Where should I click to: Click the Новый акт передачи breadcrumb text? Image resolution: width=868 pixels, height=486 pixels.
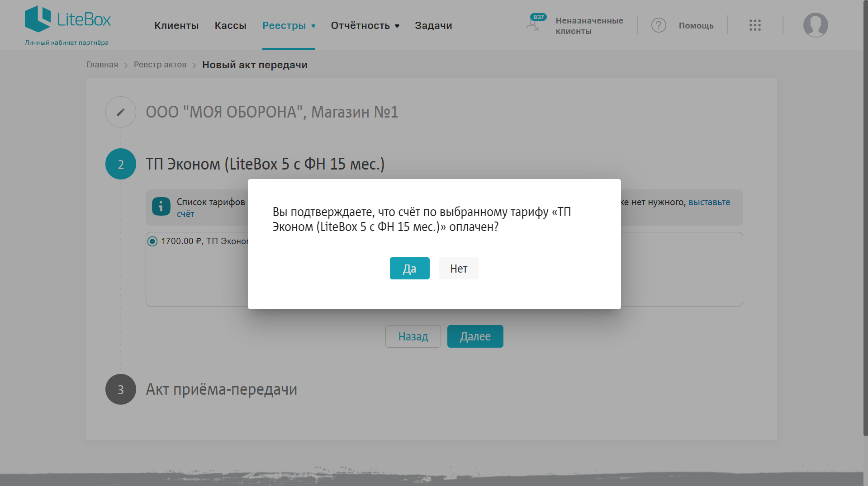(x=255, y=65)
